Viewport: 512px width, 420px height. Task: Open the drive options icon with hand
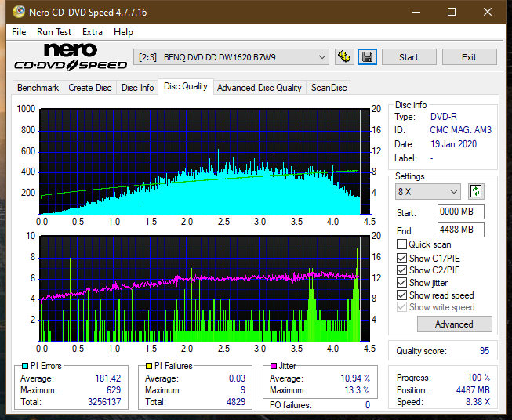344,57
